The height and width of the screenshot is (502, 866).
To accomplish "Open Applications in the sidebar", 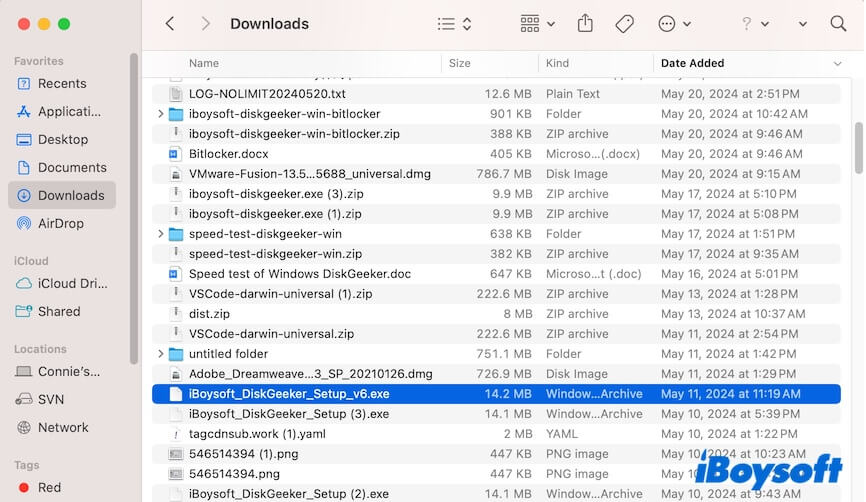I will click(x=62, y=112).
